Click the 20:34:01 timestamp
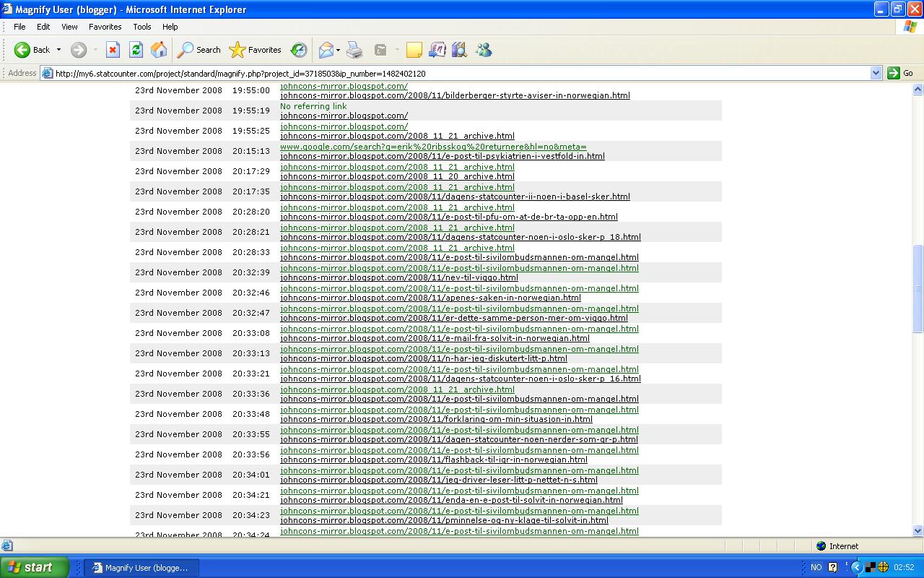The height and width of the screenshot is (578, 924). coord(251,475)
